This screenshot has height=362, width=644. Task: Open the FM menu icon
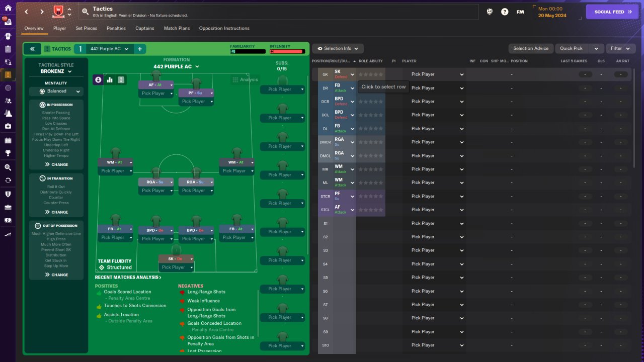tap(520, 12)
